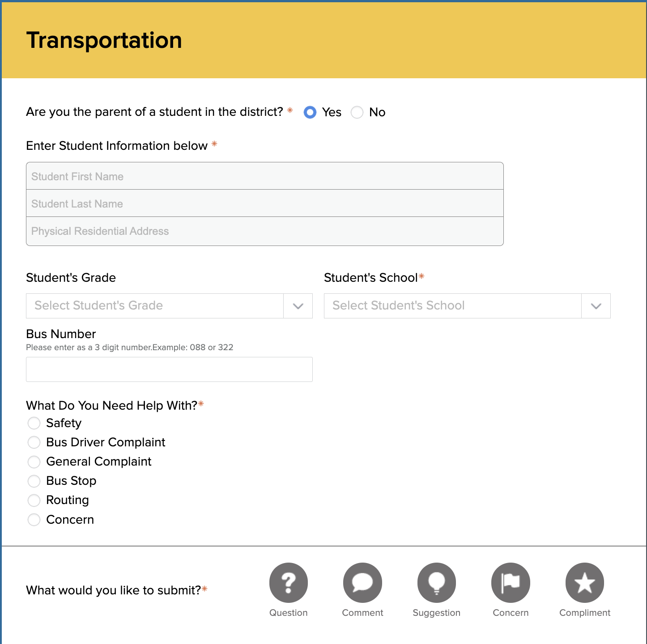Pick the General Complaint radio button
647x644 pixels.
34,462
